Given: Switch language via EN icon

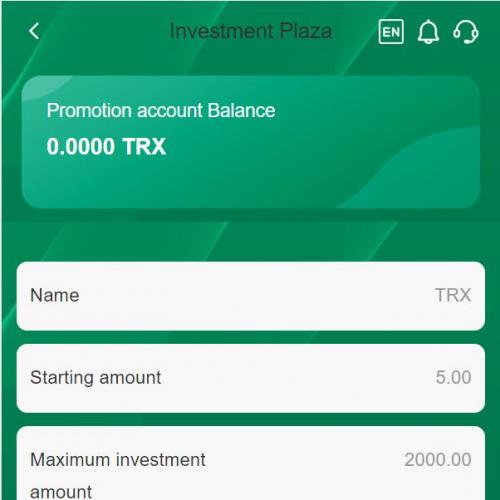Looking at the screenshot, I should (x=391, y=32).
